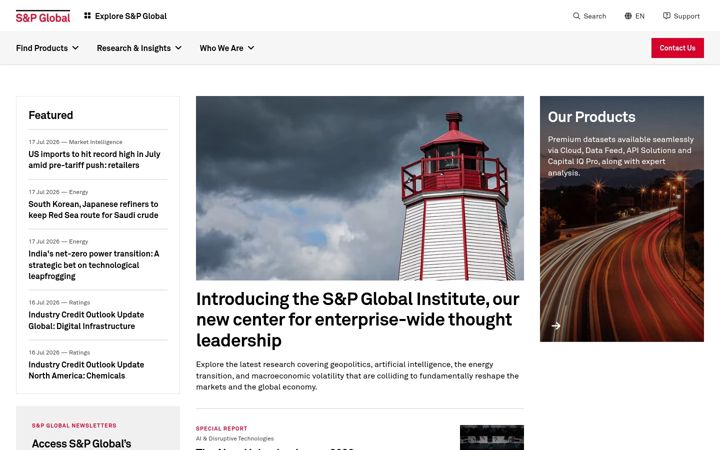Click the Premium datasets description text
The image size is (720, 450).
click(x=620, y=156)
